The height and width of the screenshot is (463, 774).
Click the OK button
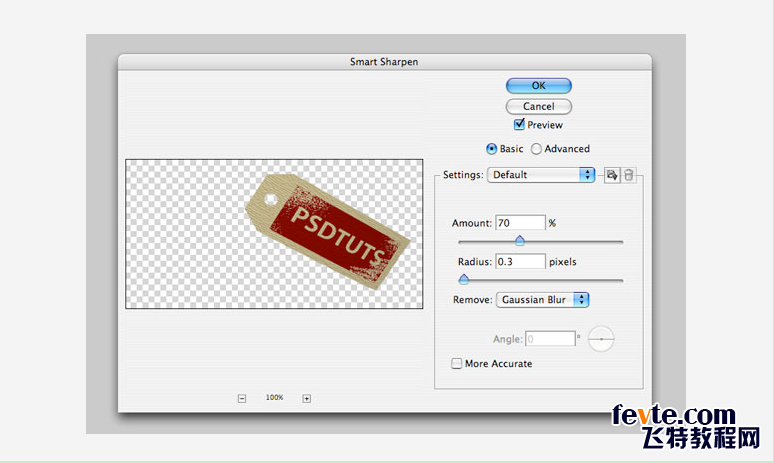[539, 85]
